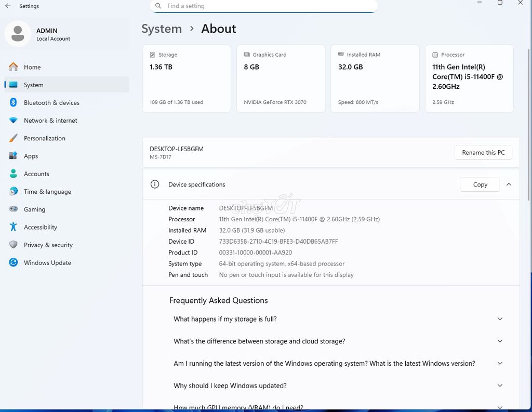Open the Home settings page
The height and width of the screenshot is (412, 532).
32,67
